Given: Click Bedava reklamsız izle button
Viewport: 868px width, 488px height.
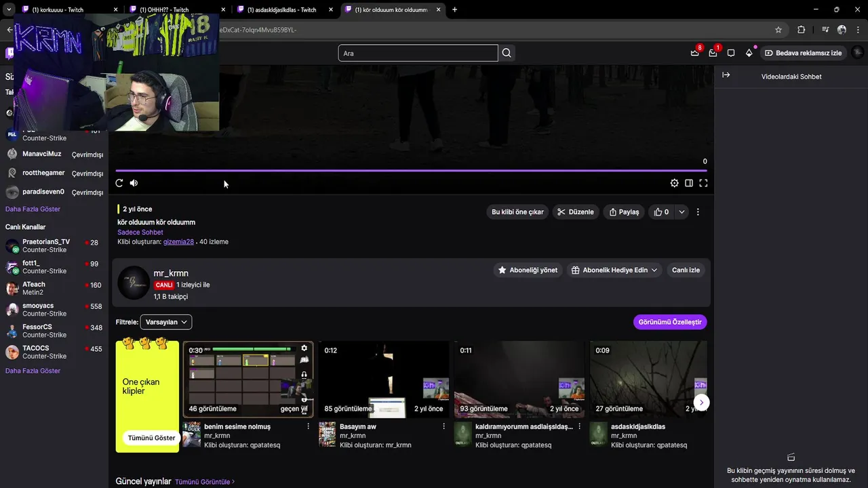Looking at the screenshot, I should [804, 53].
